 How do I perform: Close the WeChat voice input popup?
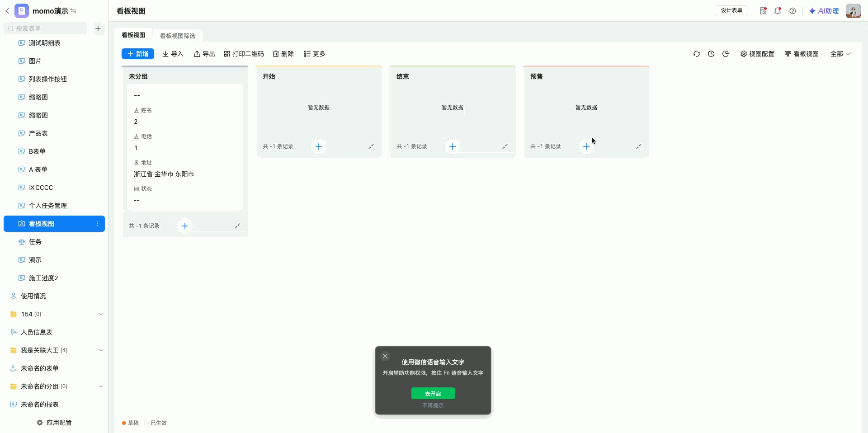[385, 356]
